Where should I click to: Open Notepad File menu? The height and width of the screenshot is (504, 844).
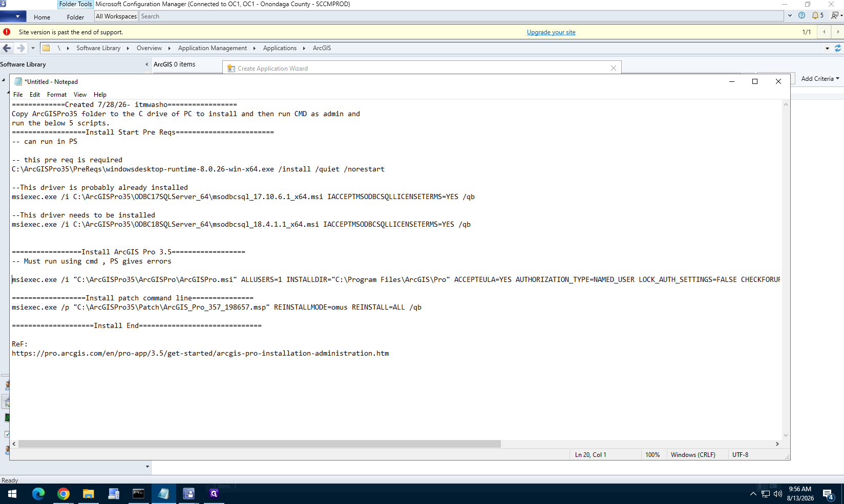(x=18, y=95)
